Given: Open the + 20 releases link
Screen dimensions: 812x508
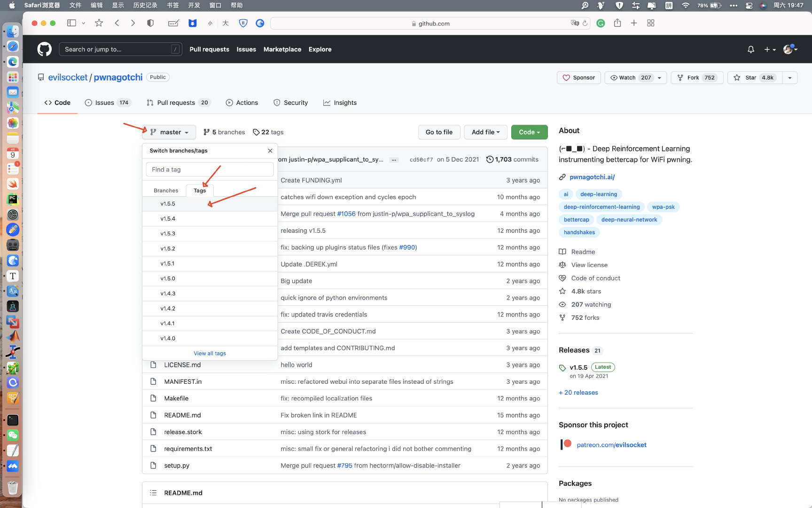Looking at the screenshot, I should [x=578, y=393].
